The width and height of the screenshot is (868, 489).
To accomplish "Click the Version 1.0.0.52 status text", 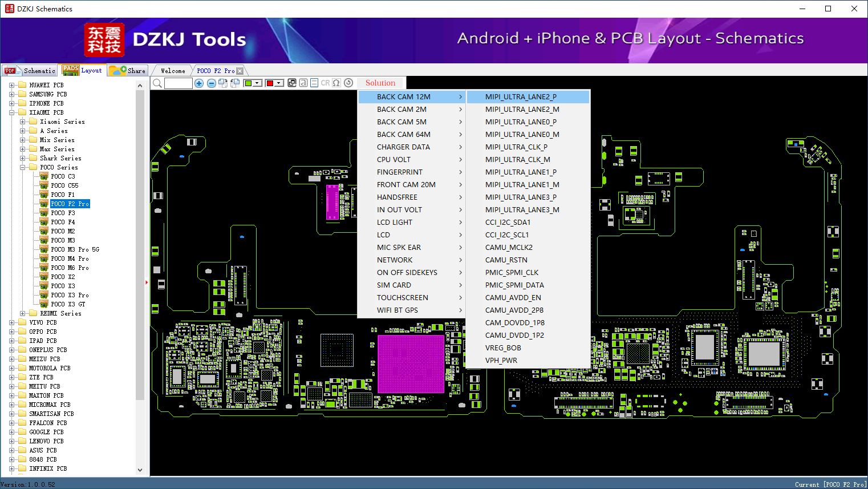I will point(29,484).
